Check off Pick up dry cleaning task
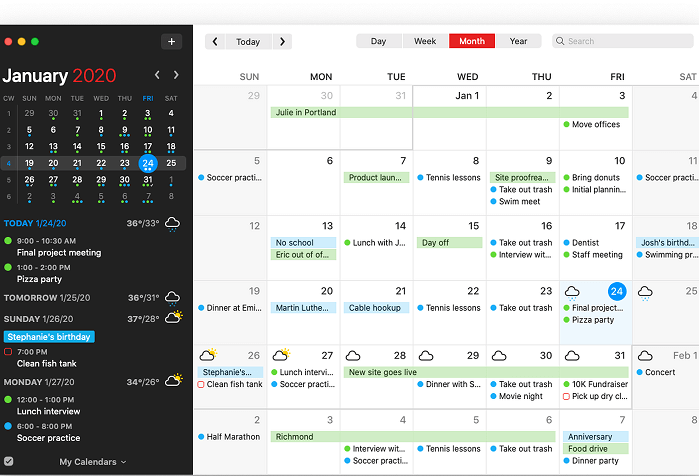The height and width of the screenshot is (476, 699). point(566,396)
